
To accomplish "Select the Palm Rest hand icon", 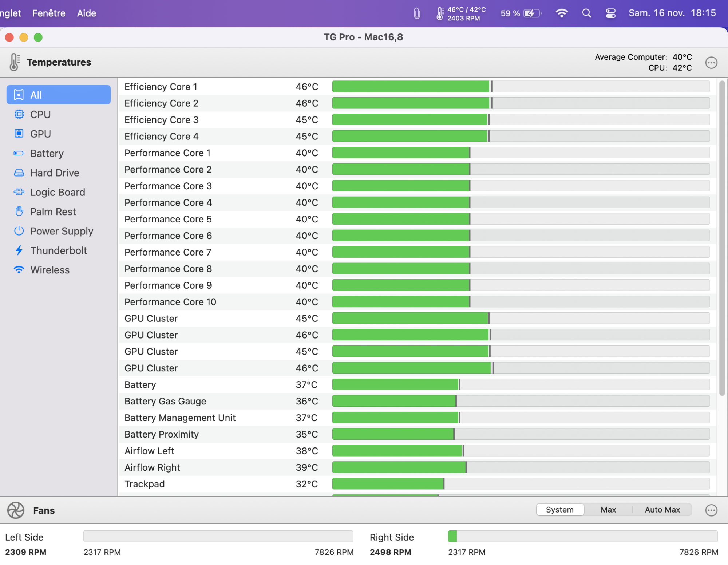I will 19,211.
